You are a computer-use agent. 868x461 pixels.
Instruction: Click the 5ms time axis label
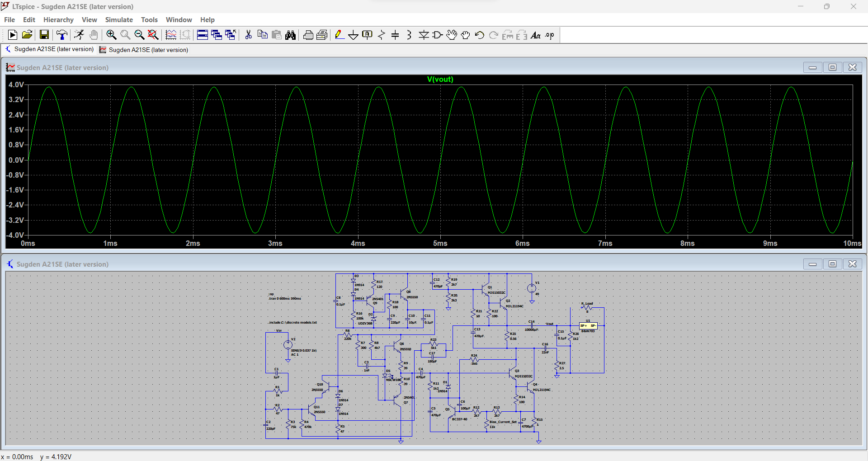[x=440, y=243]
